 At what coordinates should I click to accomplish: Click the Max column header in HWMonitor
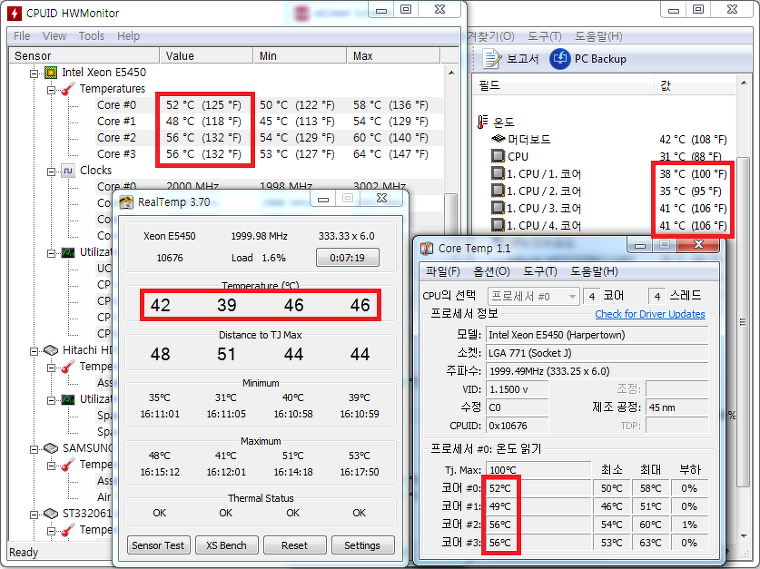click(393, 56)
